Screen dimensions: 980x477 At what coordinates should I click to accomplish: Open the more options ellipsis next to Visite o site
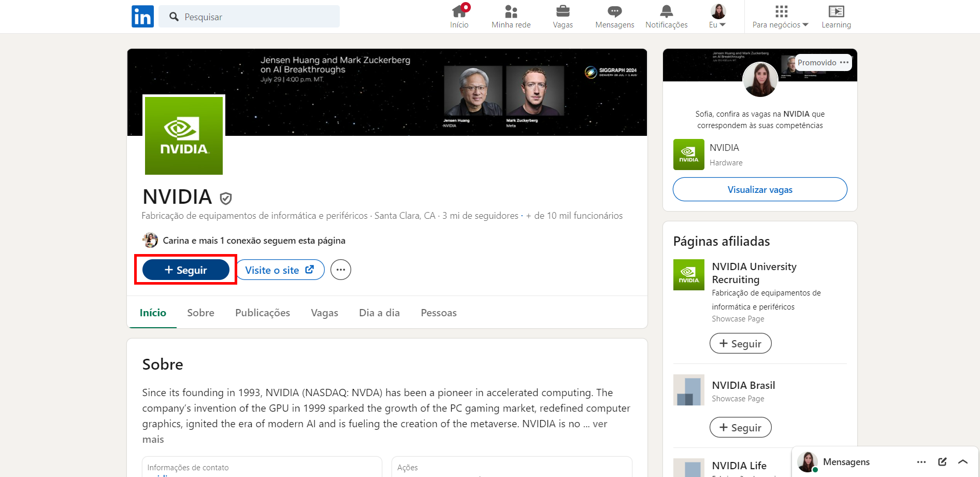point(341,270)
